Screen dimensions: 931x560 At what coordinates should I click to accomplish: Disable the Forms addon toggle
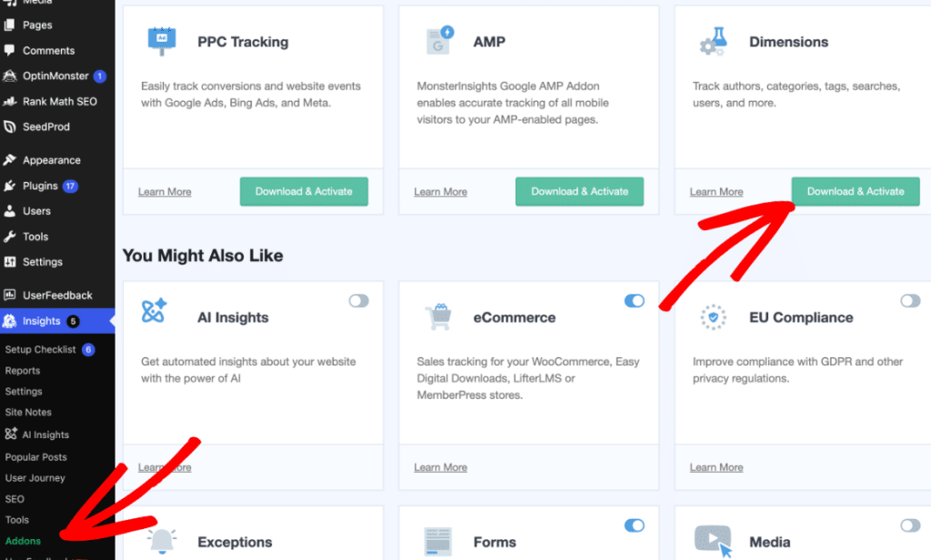(634, 525)
